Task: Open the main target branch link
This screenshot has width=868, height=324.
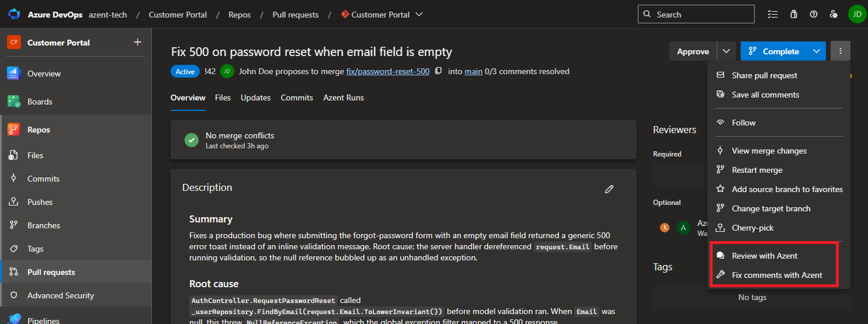Action: (474, 71)
